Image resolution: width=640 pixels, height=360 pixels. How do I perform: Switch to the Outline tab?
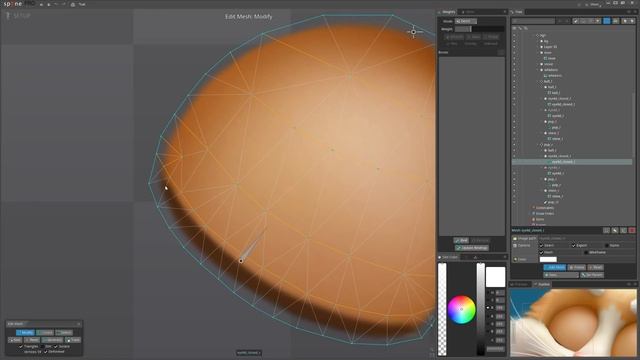542,284
